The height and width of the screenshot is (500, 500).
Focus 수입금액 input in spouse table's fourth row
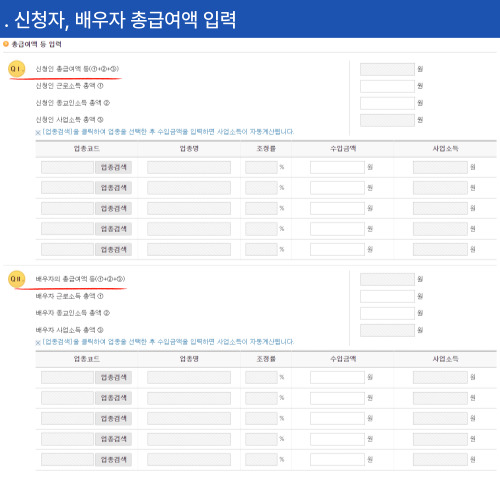click(x=337, y=439)
